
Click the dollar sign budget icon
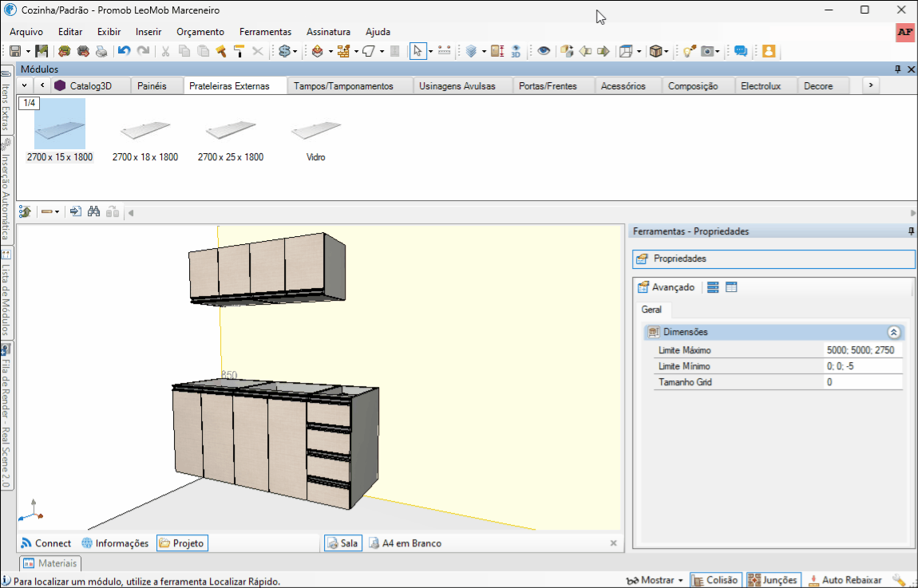point(284,52)
